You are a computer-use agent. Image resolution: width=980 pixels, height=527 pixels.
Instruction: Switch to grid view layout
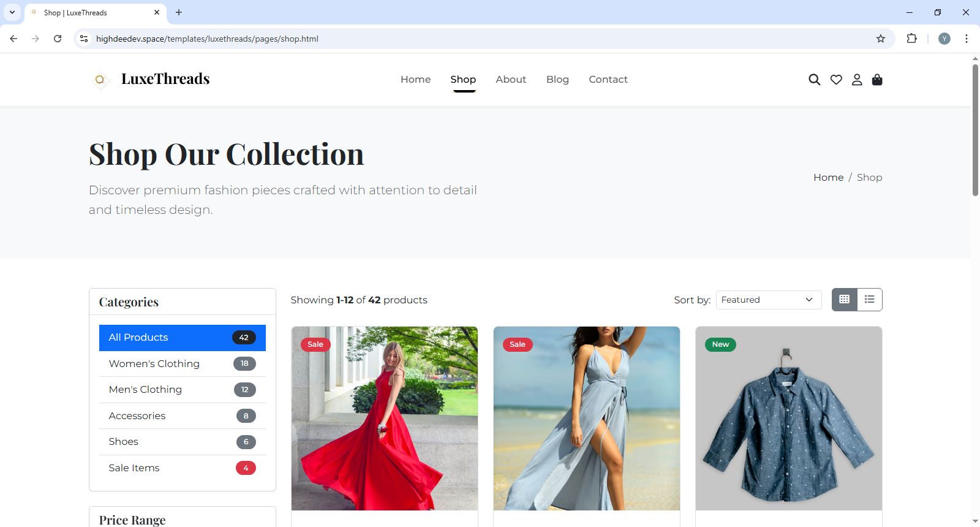[x=845, y=300]
